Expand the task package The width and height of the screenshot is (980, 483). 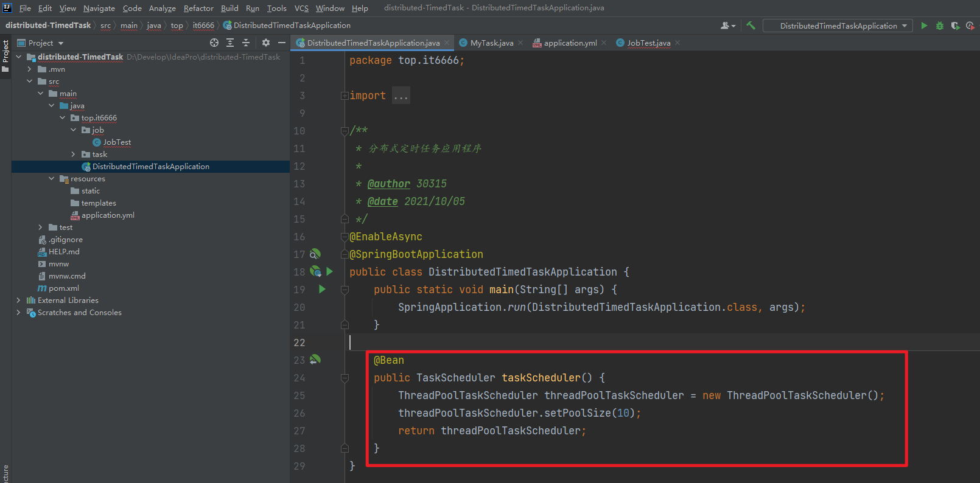[73, 154]
